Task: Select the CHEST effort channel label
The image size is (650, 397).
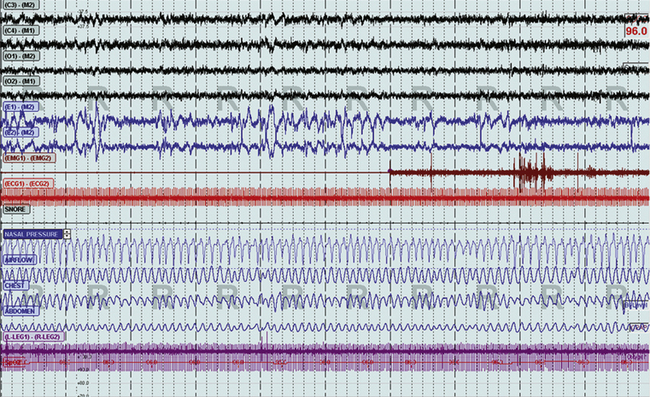Action: pyautogui.click(x=16, y=285)
